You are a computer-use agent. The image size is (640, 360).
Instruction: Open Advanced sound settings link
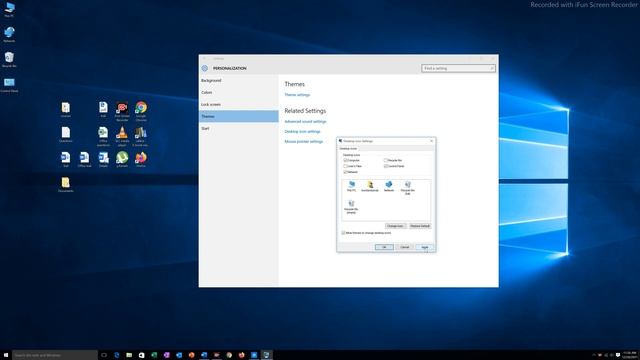305,122
